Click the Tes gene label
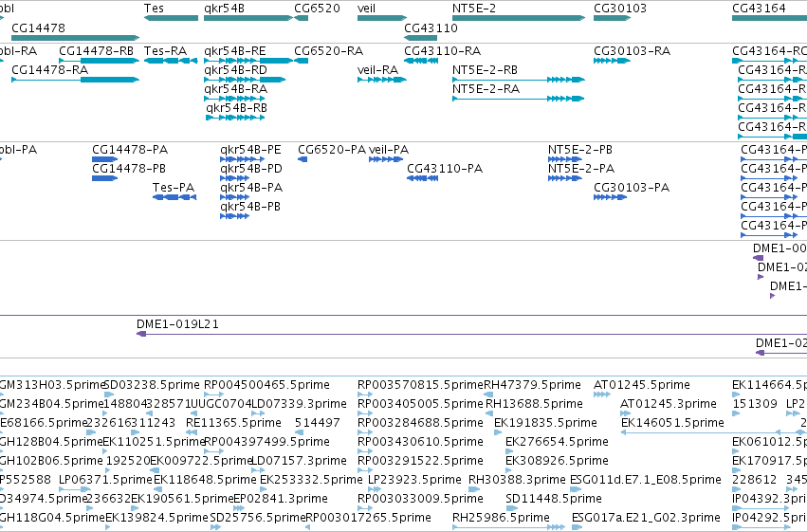The image size is (807, 532). point(154,9)
